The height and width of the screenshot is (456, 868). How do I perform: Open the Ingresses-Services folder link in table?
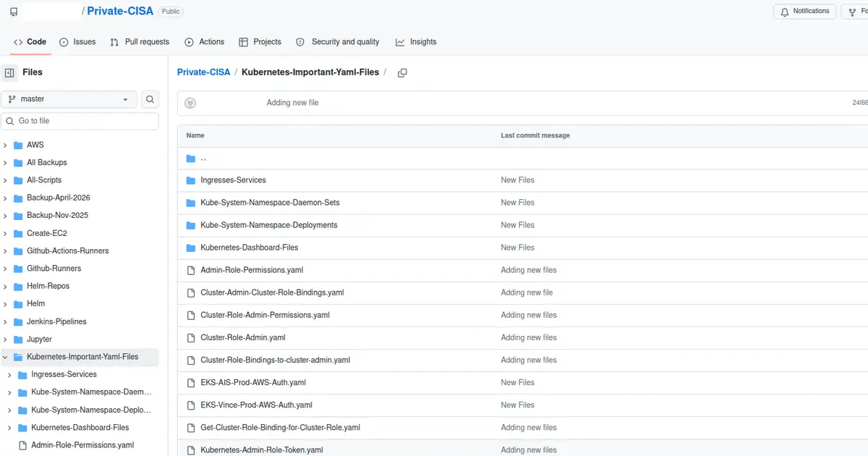[x=233, y=180]
